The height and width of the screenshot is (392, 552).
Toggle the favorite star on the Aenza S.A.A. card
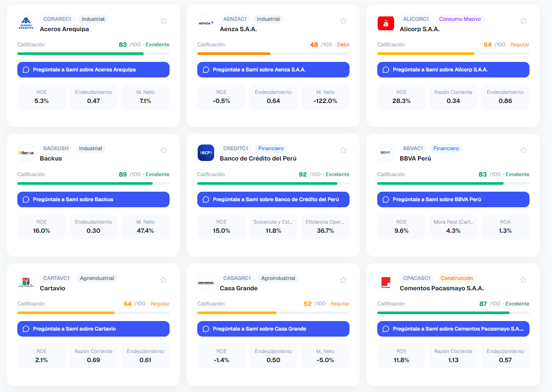click(x=343, y=21)
